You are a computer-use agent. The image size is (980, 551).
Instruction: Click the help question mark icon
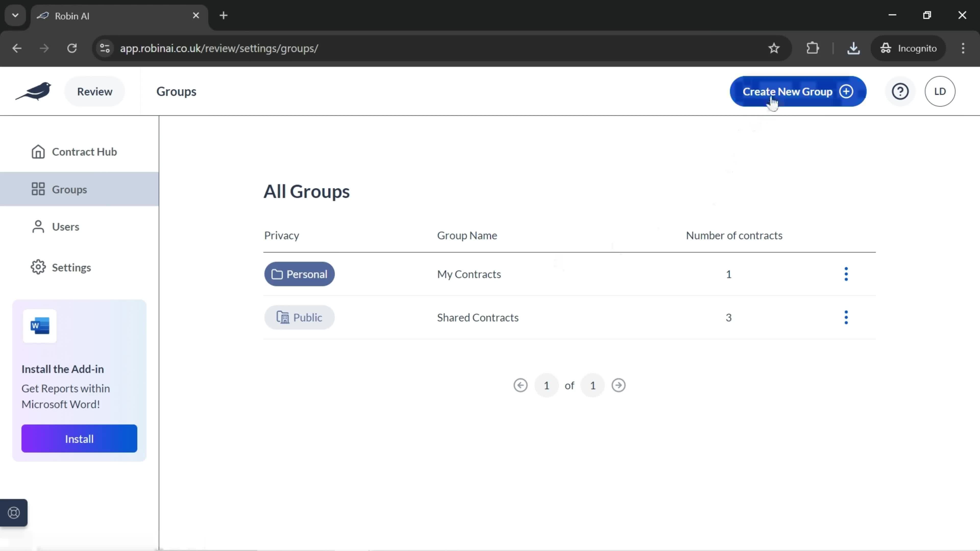click(901, 92)
